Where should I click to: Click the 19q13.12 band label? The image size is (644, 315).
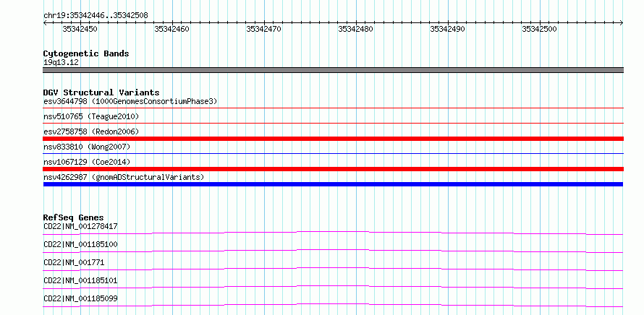click(62, 63)
